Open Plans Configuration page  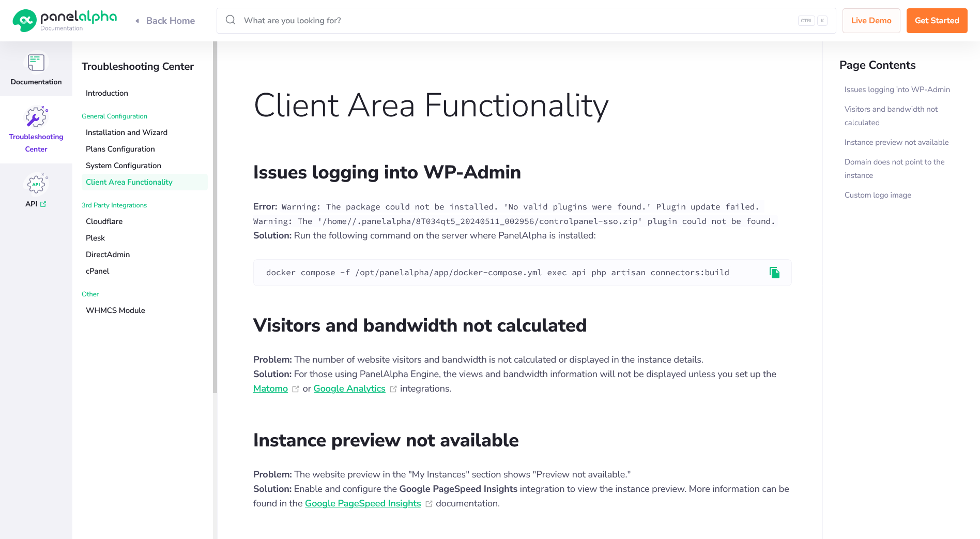[x=120, y=149]
